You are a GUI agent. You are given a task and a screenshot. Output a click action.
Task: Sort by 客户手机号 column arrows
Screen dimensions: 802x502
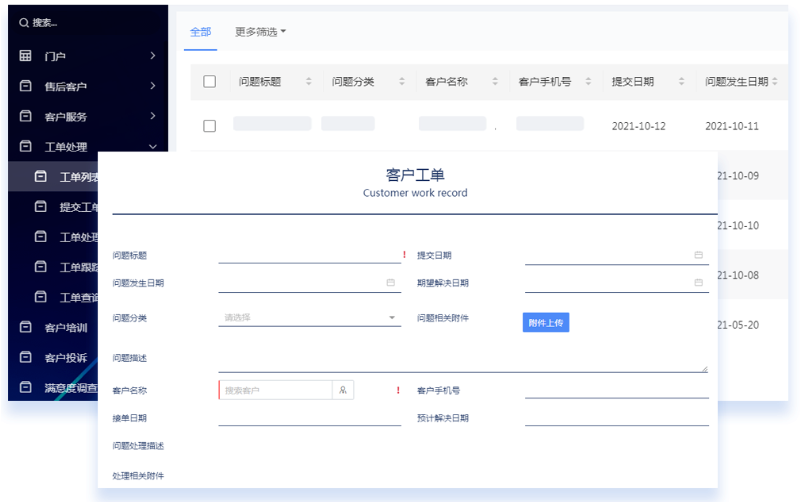[x=588, y=81]
